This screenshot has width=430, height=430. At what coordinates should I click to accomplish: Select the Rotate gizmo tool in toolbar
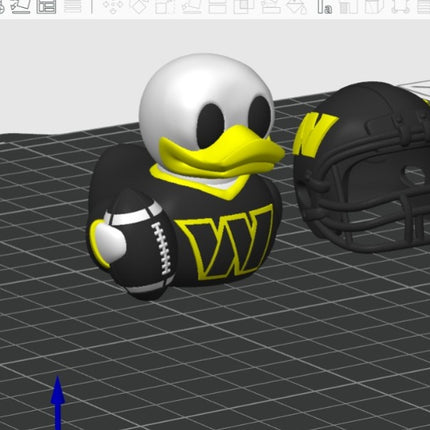tap(139, 6)
